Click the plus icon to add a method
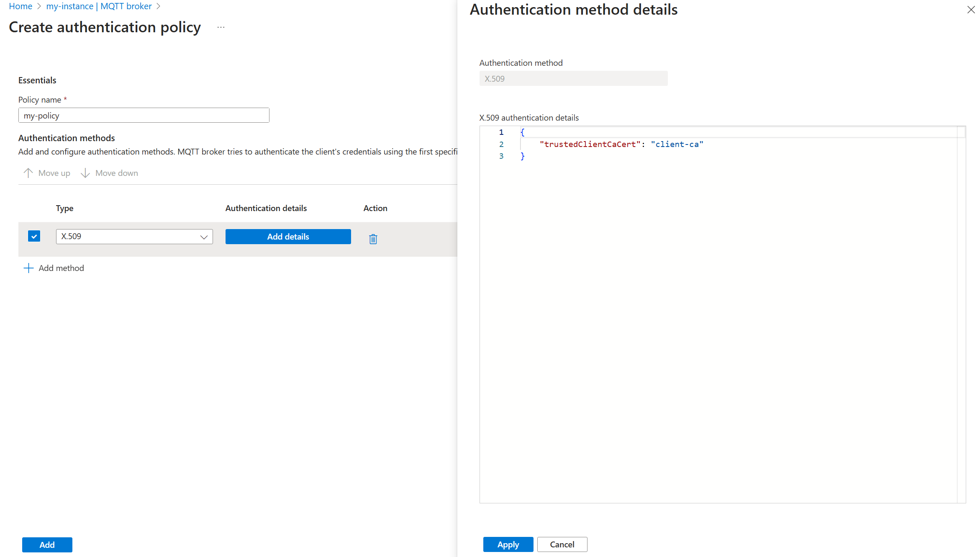Viewport: 980px width, 557px height. point(28,268)
